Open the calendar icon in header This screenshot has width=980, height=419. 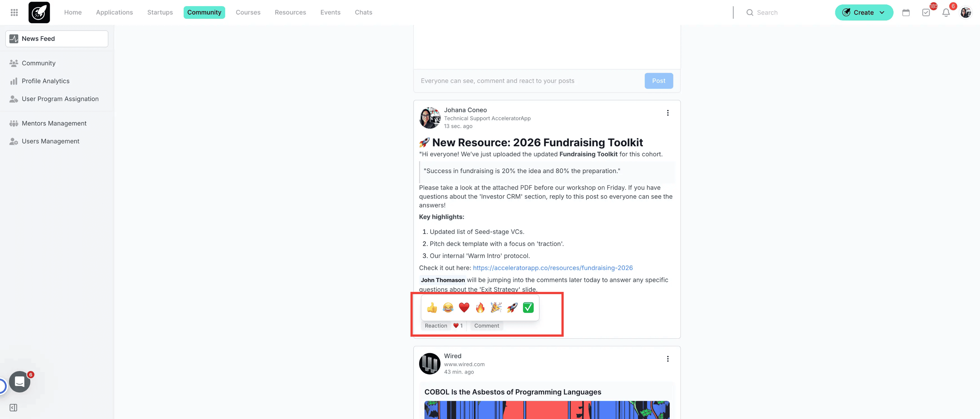point(906,13)
